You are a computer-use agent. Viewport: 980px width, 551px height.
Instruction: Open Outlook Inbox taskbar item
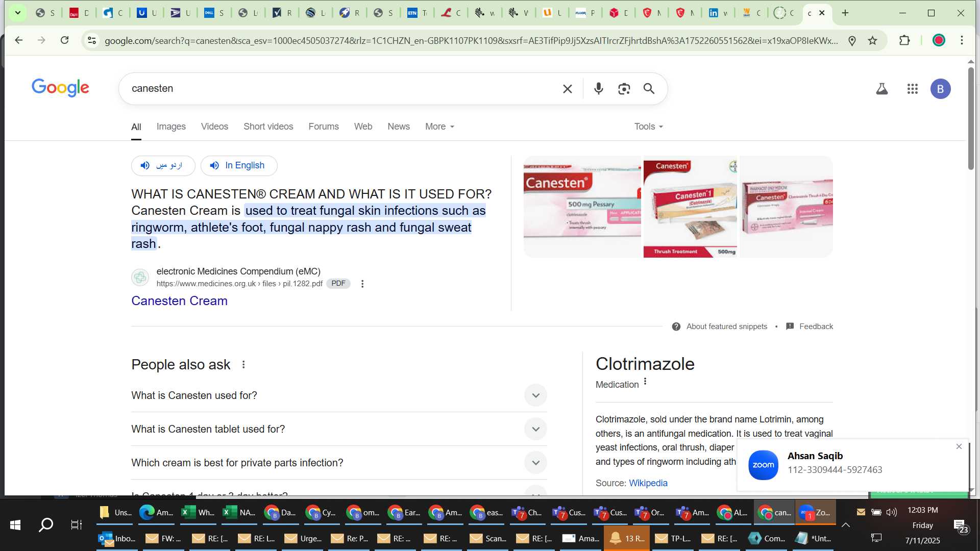coord(117,538)
